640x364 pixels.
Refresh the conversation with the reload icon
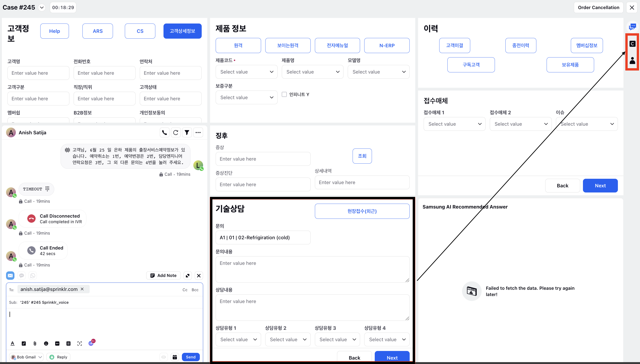point(176,132)
